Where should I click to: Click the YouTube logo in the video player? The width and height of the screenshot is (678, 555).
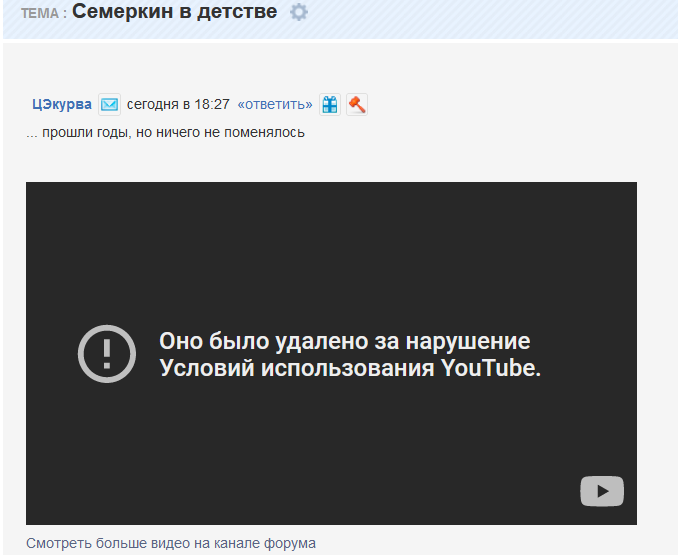602,491
